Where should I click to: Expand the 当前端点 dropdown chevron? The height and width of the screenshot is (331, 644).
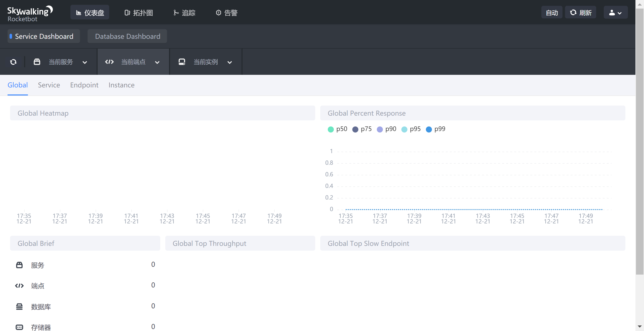(x=157, y=62)
